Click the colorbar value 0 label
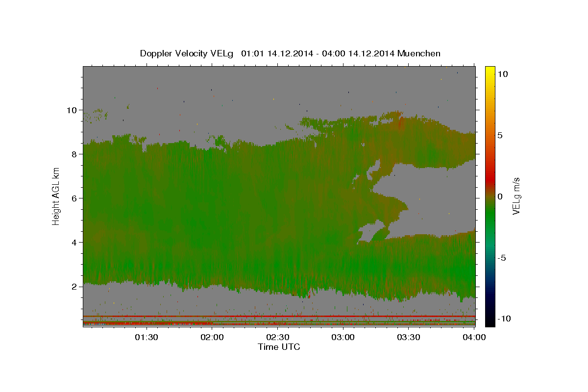This screenshot has width=588, height=392. pyautogui.click(x=501, y=196)
